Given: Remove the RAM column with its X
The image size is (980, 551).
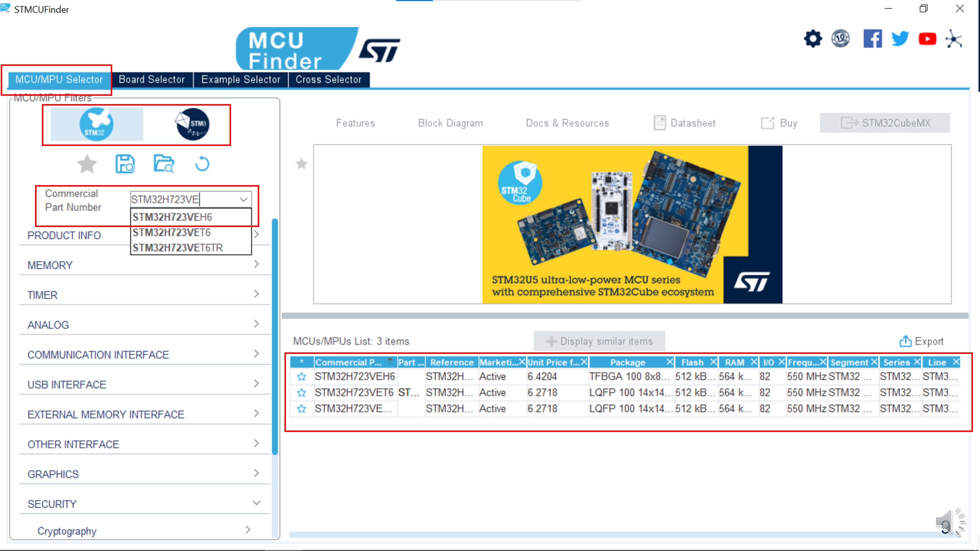Looking at the screenshot, I should click(x=754, y=362).
